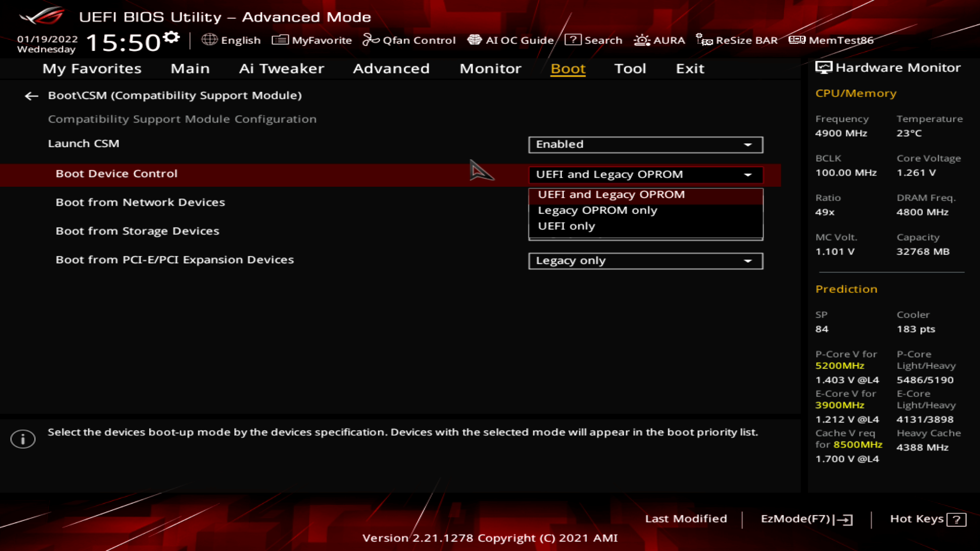Expand Boot from PCI-E/PCI Expansion Devices dropdown
The height and width of the screenshot is (551, 980).
click(x=645, y=261)
